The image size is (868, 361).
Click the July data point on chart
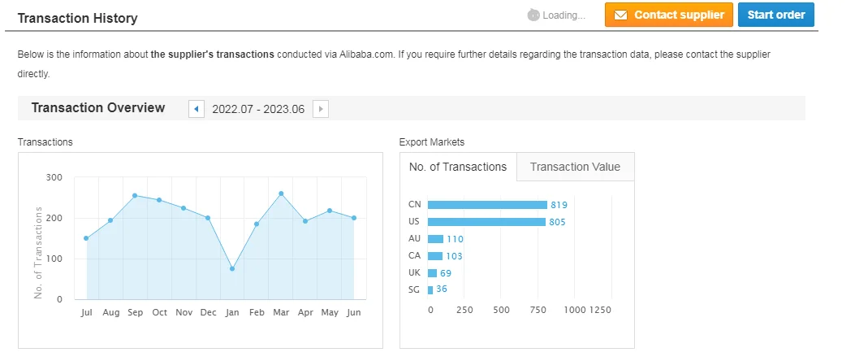(x=86, y=238)
